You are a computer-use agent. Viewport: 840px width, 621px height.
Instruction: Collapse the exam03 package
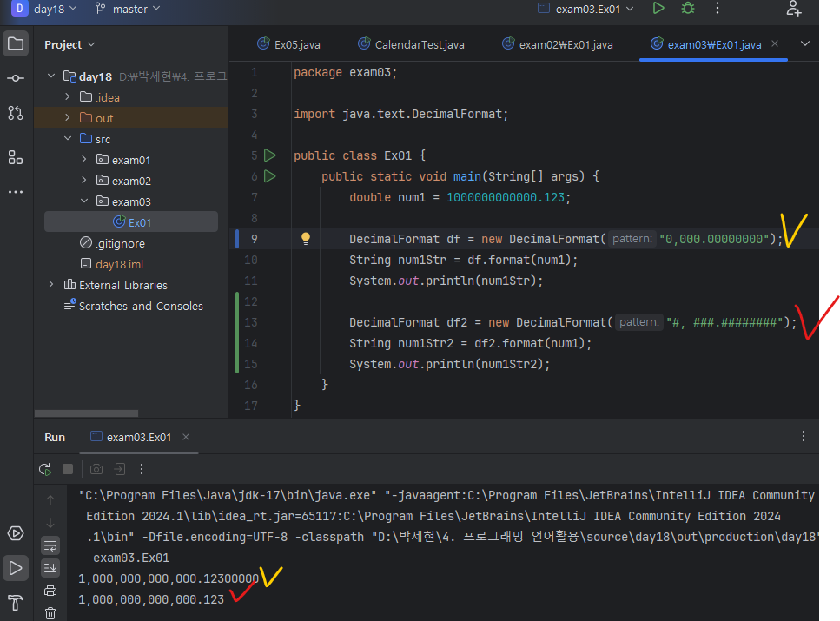pos(84,201)
